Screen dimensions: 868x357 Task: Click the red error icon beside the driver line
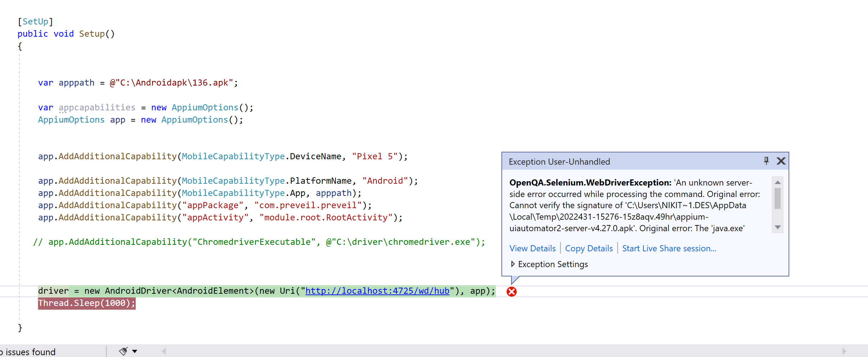point(511,292)
